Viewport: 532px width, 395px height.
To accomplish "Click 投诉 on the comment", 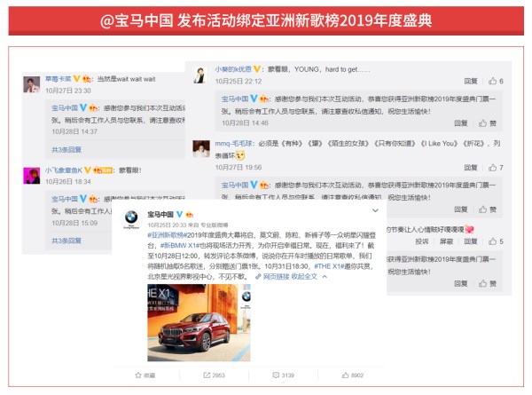I will pyautogui.click(x=422, y=241).
